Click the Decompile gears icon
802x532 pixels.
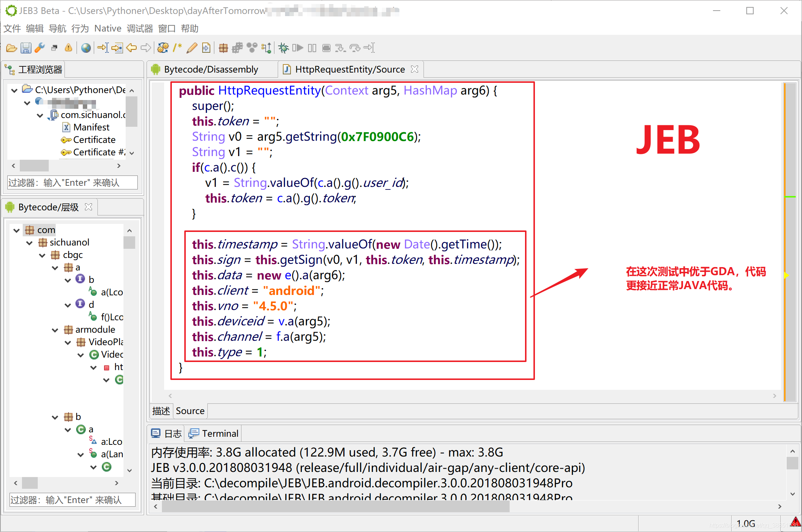(163, 48)
